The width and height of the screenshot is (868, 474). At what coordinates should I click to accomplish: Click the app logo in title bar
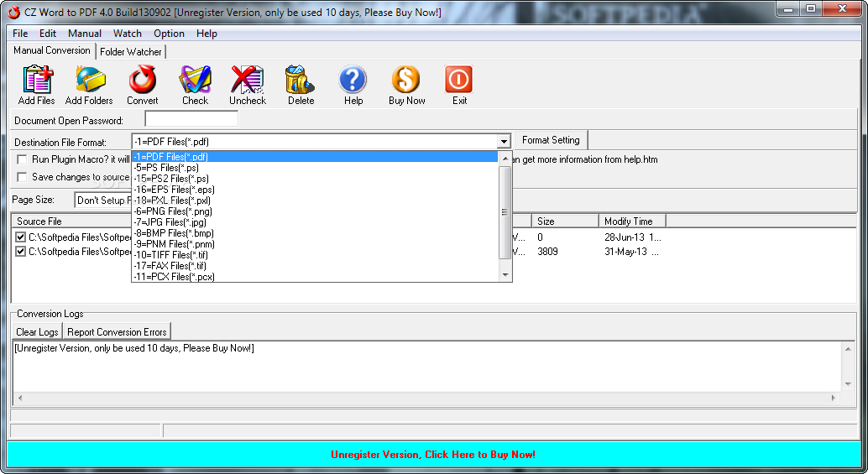(13, 12)
